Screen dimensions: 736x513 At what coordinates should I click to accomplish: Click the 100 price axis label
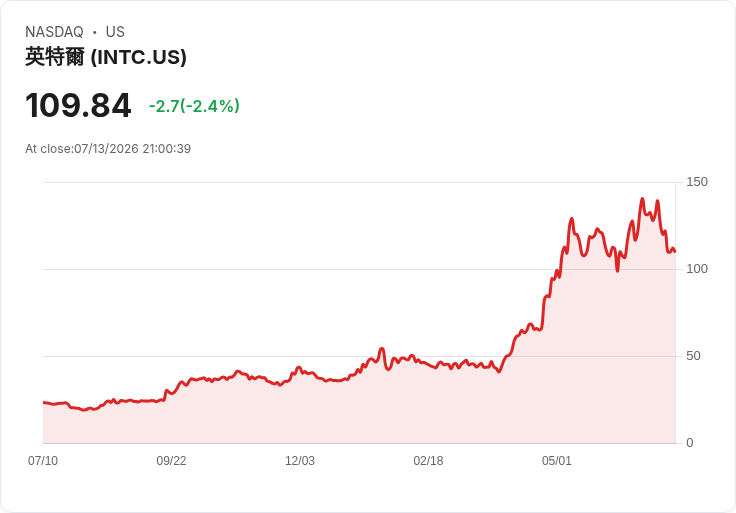697,269
